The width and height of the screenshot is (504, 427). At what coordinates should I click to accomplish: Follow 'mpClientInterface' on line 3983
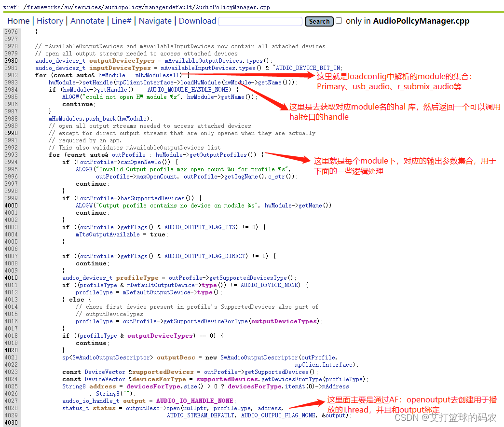click(145, 83)
